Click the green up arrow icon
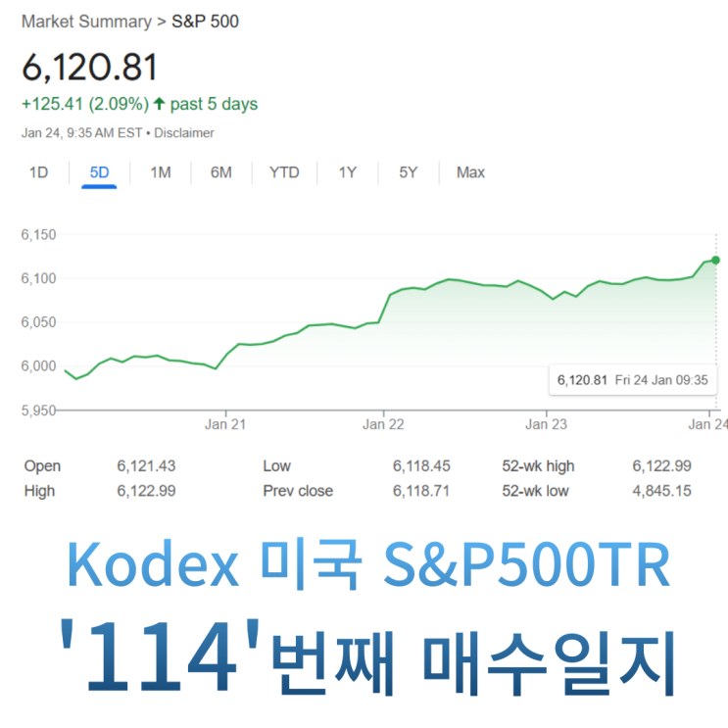728x728 pixels. (160, 103)
